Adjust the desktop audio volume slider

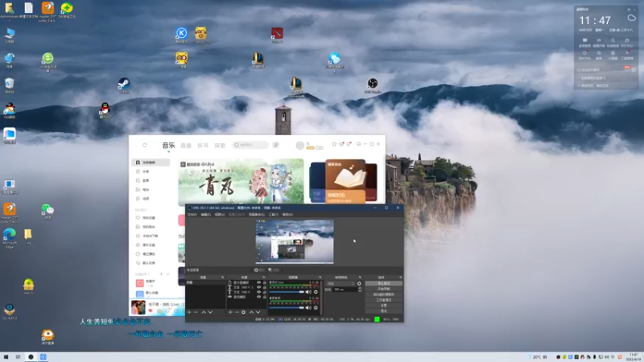coord(287,307)
